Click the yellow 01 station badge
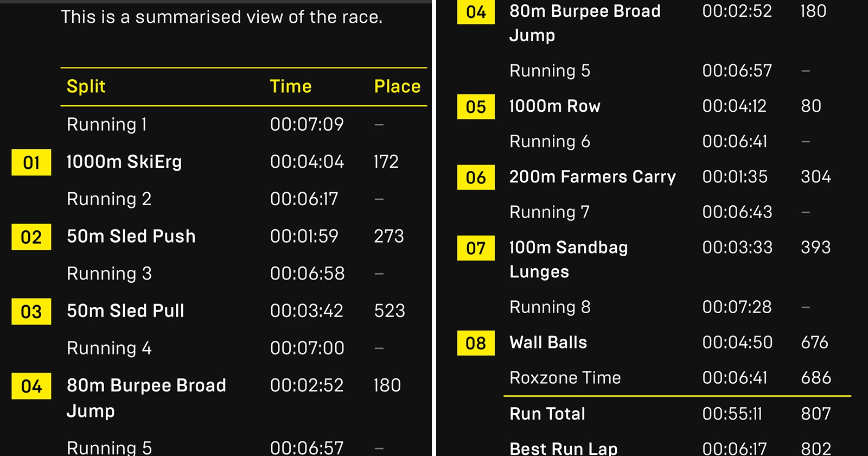Screen dimensions: 868x456 [31, 162]
